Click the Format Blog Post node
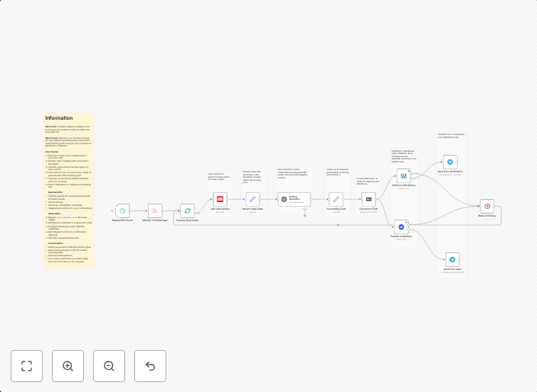 [336, 200]
